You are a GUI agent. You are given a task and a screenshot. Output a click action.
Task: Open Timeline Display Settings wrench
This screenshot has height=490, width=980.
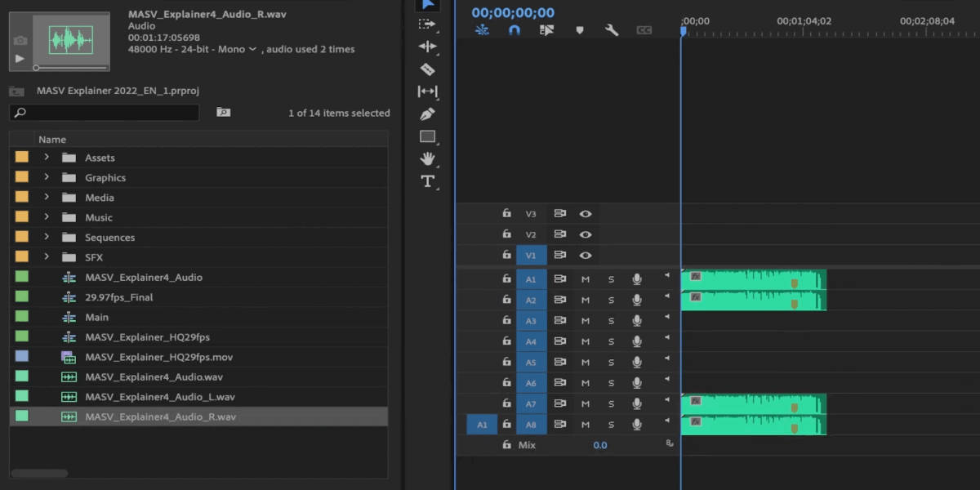612,30
